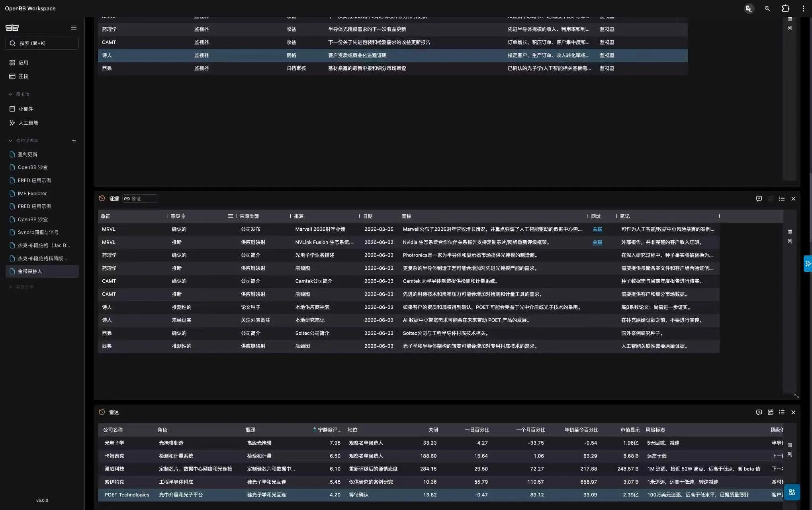This screenshot has height=510, width=812.
Task: Sort by 宣称 column header
Action: (406, 216)
